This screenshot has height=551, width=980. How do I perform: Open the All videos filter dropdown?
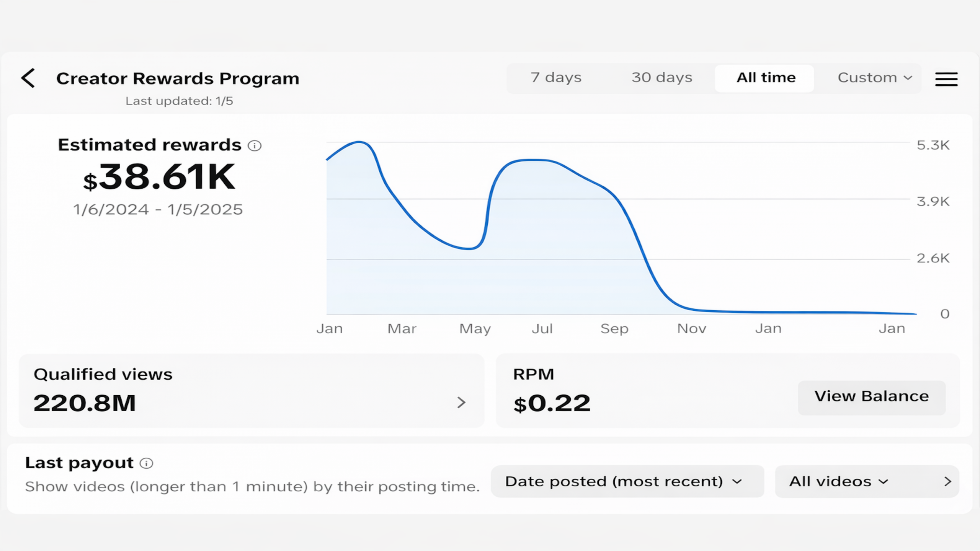tap(838, 481)
